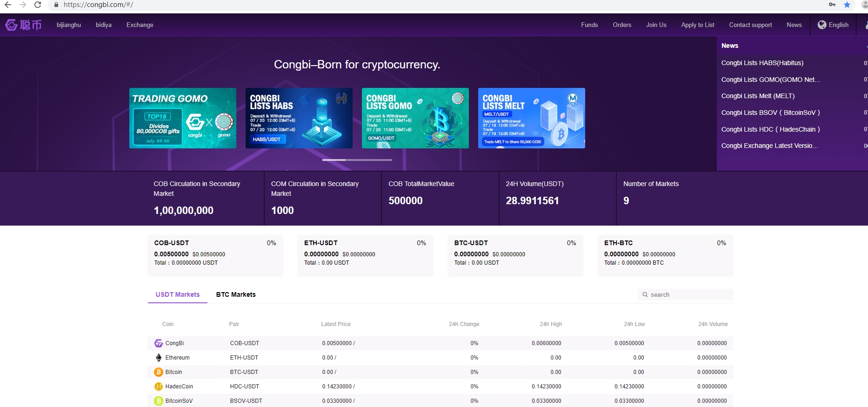Open Orders in top navigation
868x407 pixels.
pos(622,25)
